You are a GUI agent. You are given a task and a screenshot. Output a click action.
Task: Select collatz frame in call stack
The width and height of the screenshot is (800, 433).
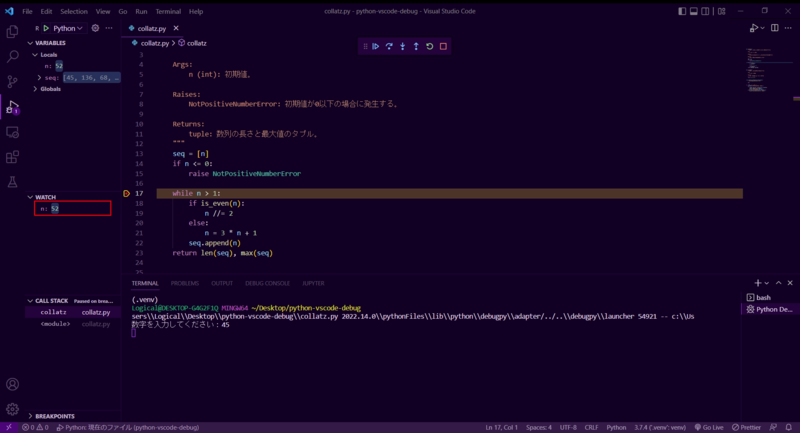pos(72,312)
